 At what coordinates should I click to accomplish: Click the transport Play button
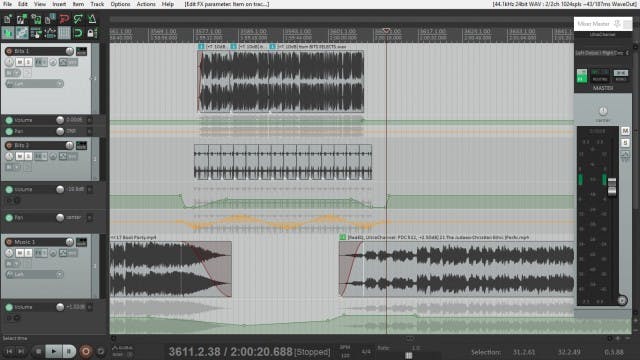[53, 351]
